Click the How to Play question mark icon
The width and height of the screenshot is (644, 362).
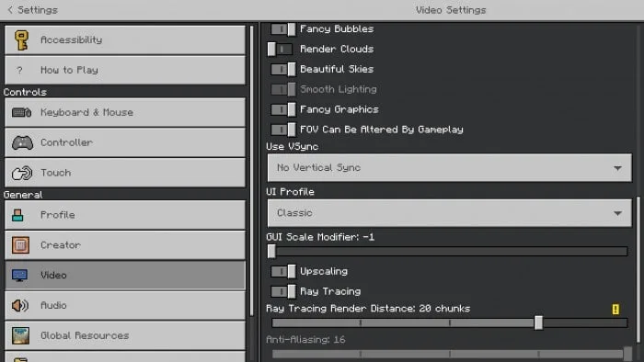click(x=19, y=70)
